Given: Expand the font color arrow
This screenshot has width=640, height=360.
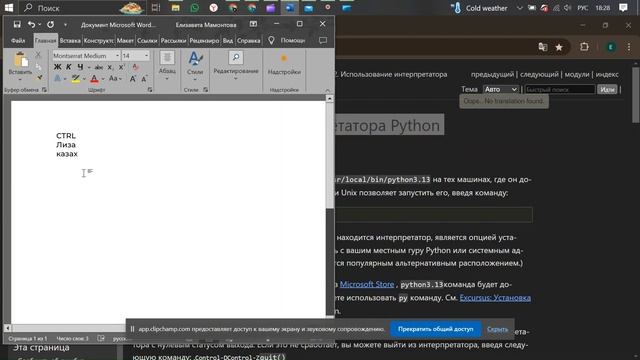Looking at the screenshot, I should pyautogui.click(x=103, y=79).
